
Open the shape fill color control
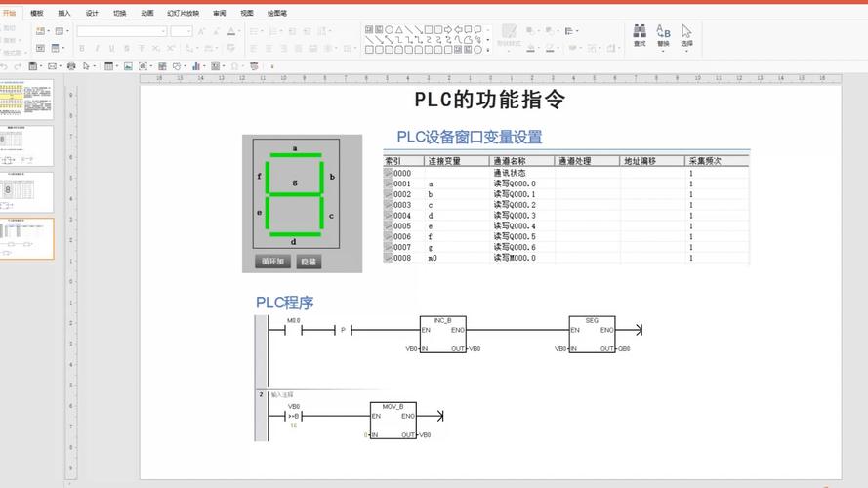[x=530, y=49]
